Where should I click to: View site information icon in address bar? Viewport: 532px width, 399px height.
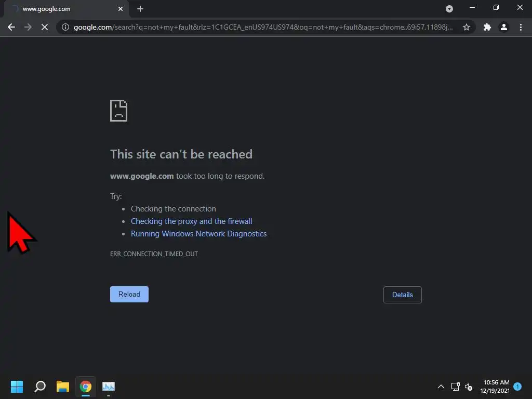click(65, 27)
